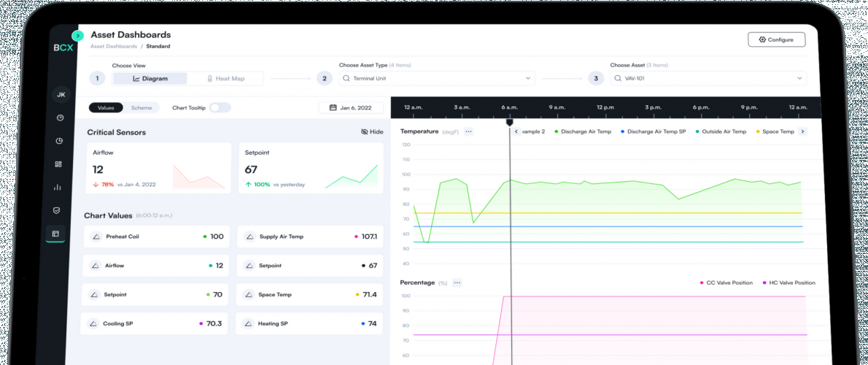
Task: Expand the Choose Asset VAV-101 dropdown
Action: pos(707,78)
